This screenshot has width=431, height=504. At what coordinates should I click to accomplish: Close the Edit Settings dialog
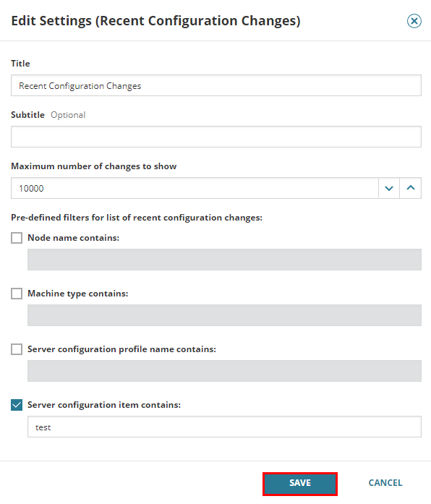[414, 21]
